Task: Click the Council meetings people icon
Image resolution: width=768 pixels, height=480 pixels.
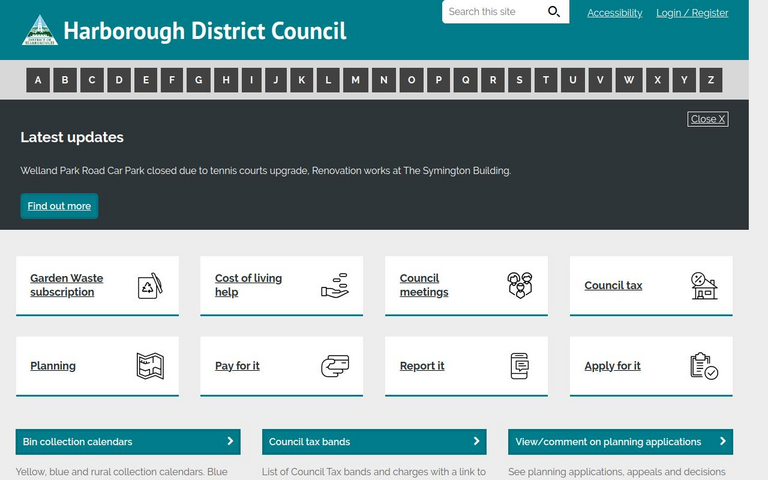Action: click(x=519, y=286)
